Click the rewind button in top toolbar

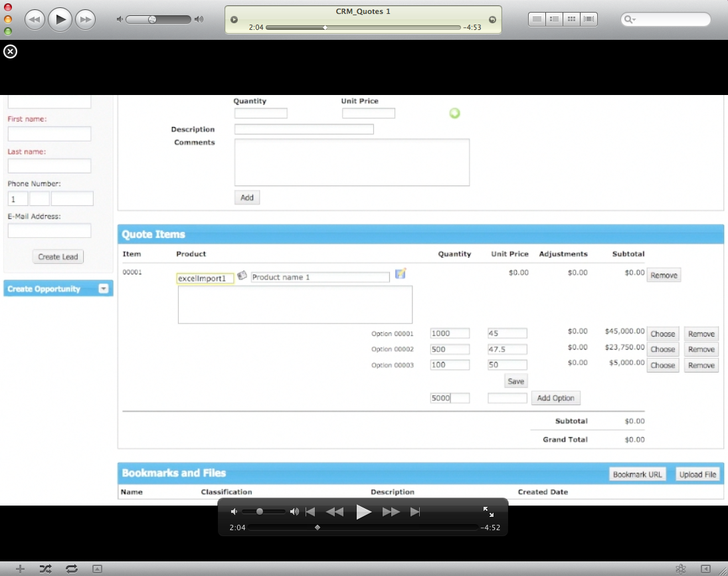35,19
